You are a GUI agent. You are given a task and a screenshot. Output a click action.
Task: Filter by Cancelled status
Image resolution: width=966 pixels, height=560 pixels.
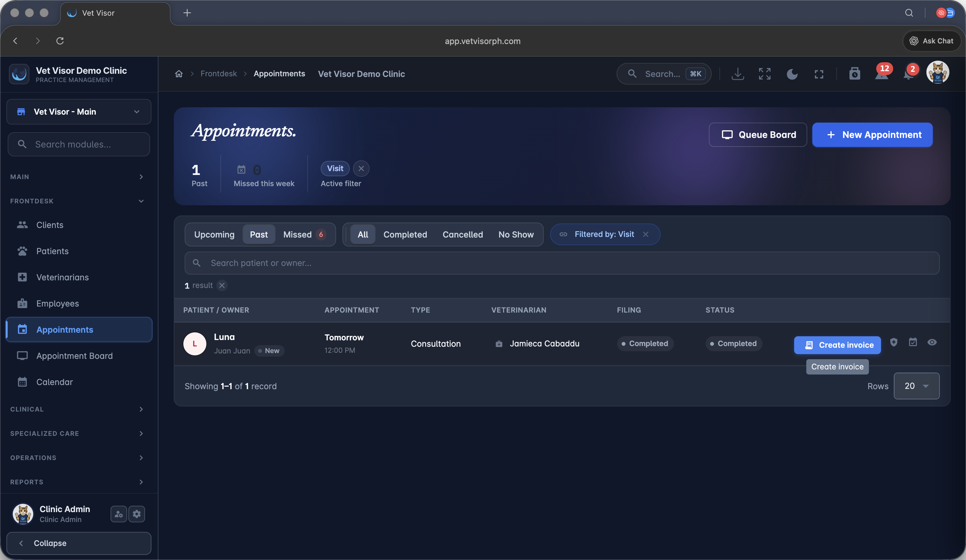point(463,234)
